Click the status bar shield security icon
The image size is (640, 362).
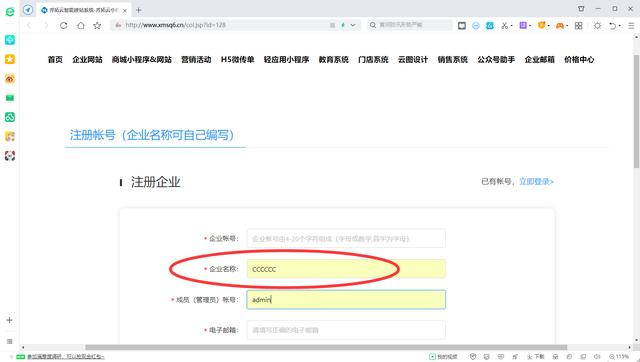pos(473,357)
